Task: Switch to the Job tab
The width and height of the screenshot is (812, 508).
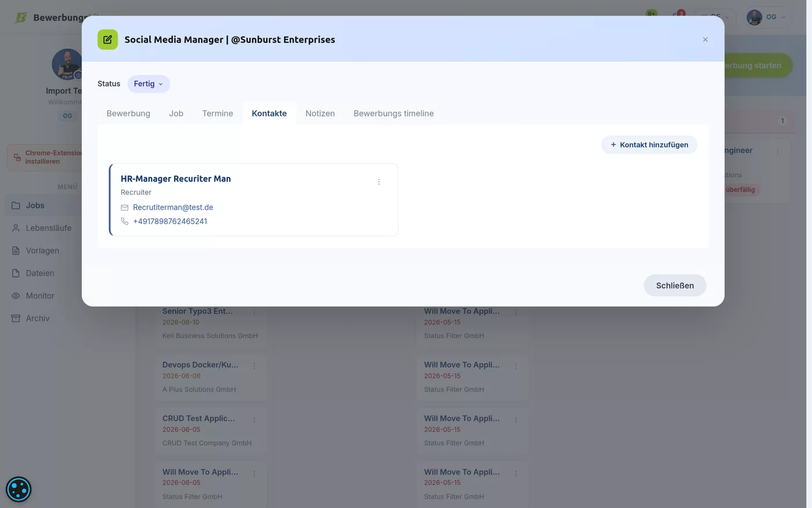Action: click(x=176, y=113)
